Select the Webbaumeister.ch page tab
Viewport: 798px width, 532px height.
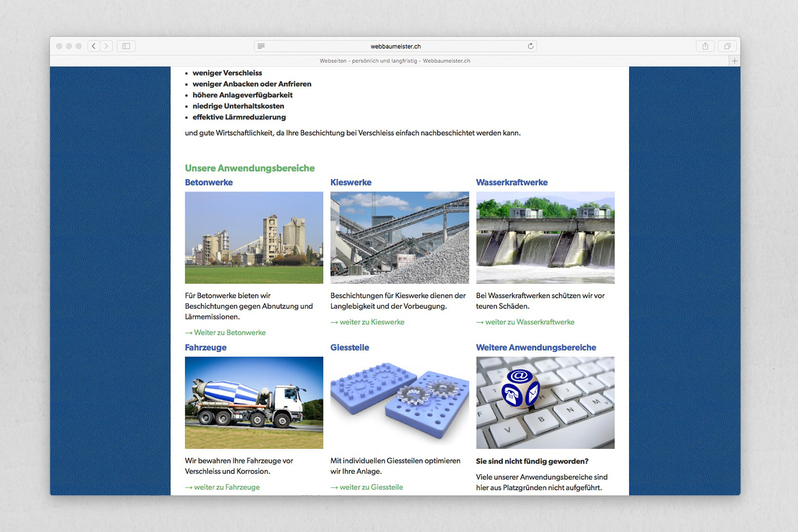coord(395,61)
